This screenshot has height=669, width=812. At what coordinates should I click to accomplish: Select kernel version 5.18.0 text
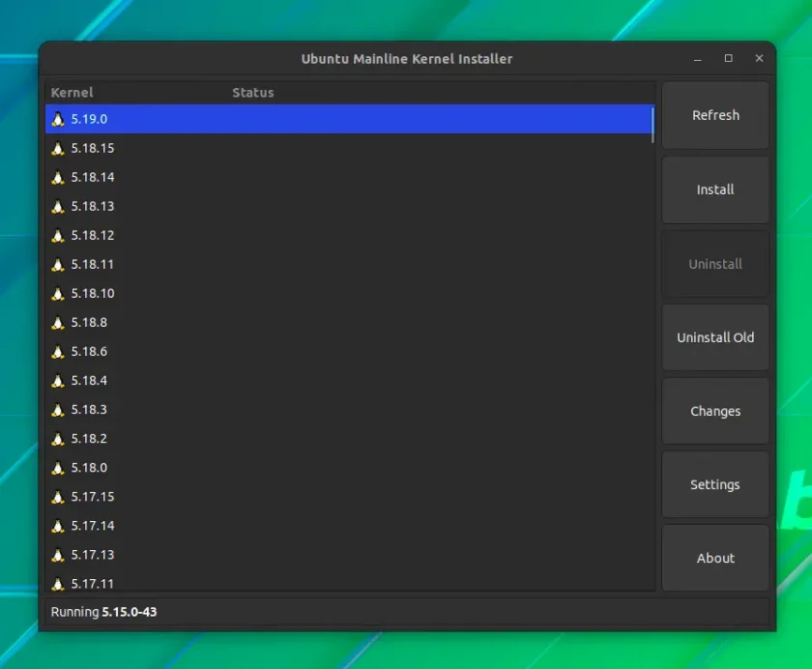coord(89,467)
